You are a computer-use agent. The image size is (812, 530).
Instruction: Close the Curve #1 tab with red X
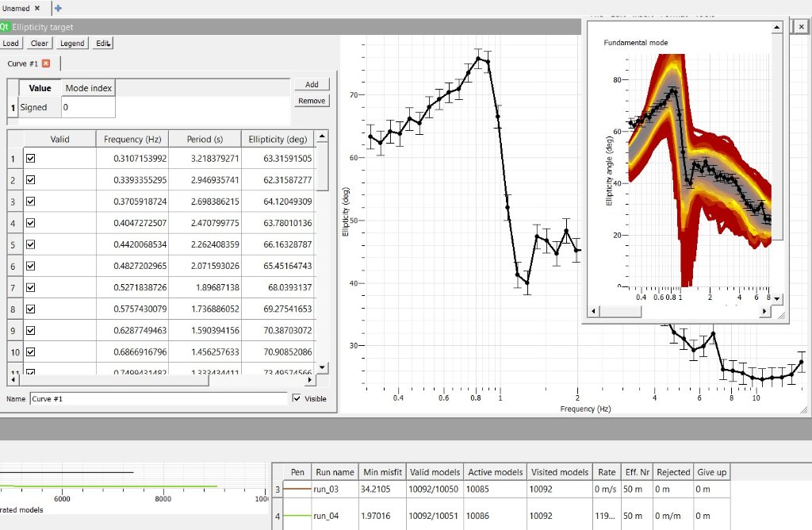46,63
